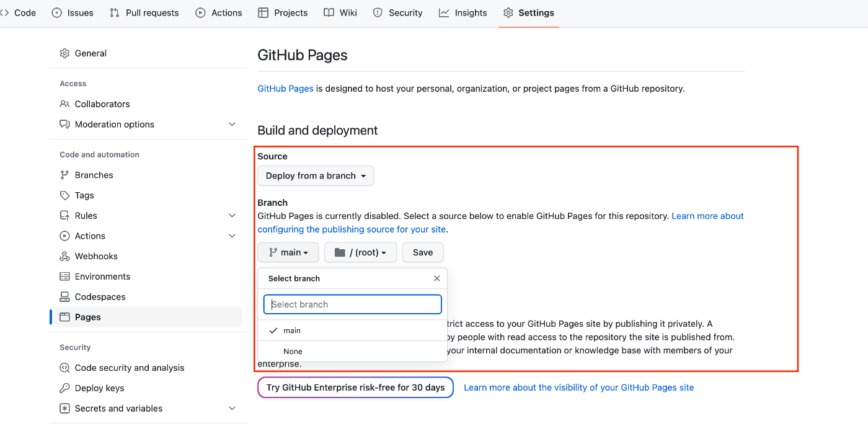This screenshot has height=434, width=868.
Task: Click the Actions play icon in top bar
Action: pyautogui.click(x=200, y=12)
